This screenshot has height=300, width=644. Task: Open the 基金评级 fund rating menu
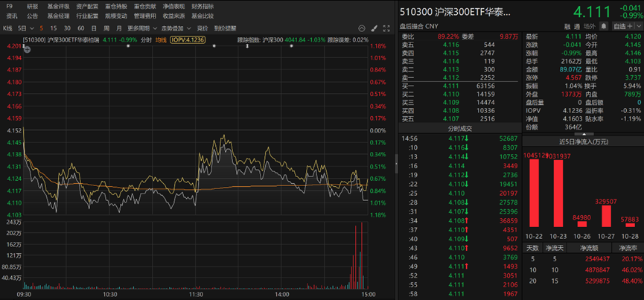tap(59, 7)
